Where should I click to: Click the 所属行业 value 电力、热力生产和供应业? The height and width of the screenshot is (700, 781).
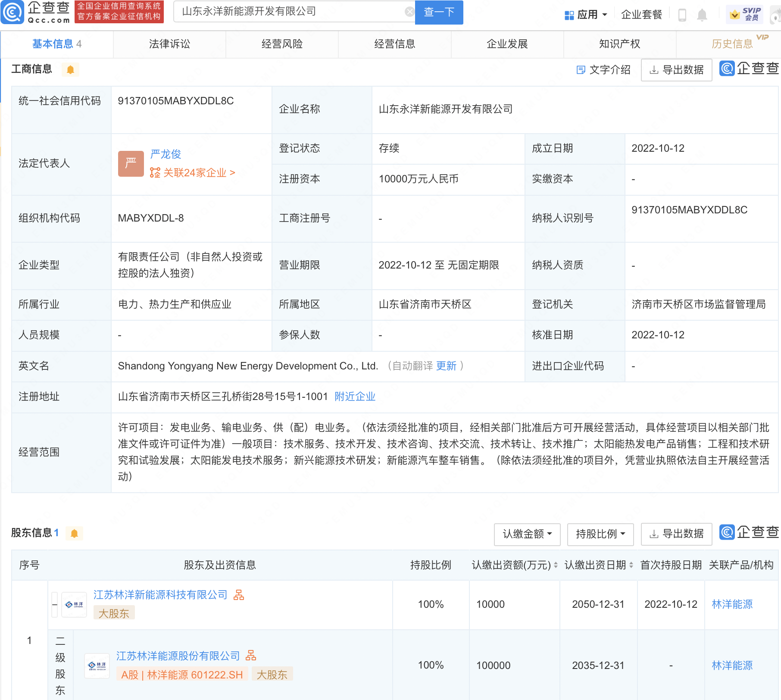coord(175,304)
